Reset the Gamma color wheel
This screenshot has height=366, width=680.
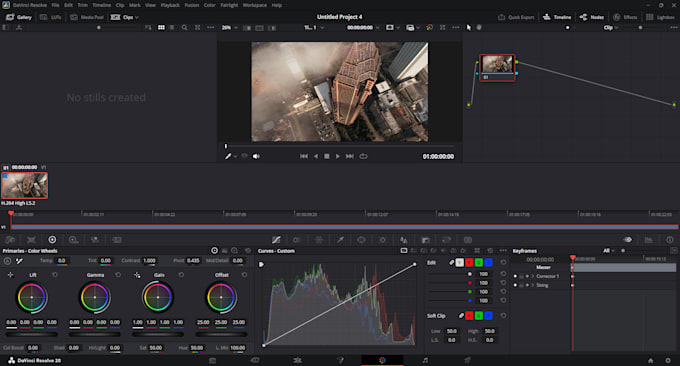tap(118, 275)
